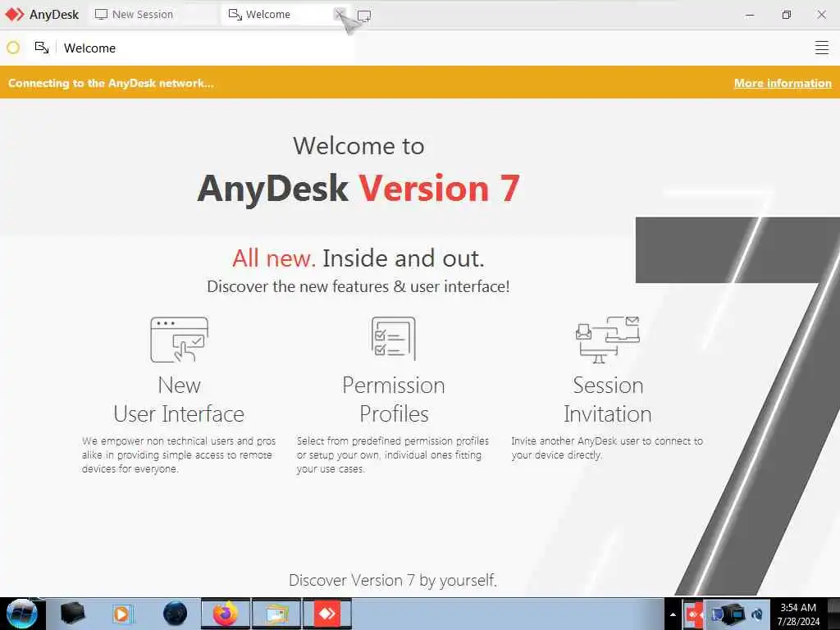The width and height of the screenshot is (840, 630).
Task: Click the Permission Profiles heading
Action: coord(394,399)
